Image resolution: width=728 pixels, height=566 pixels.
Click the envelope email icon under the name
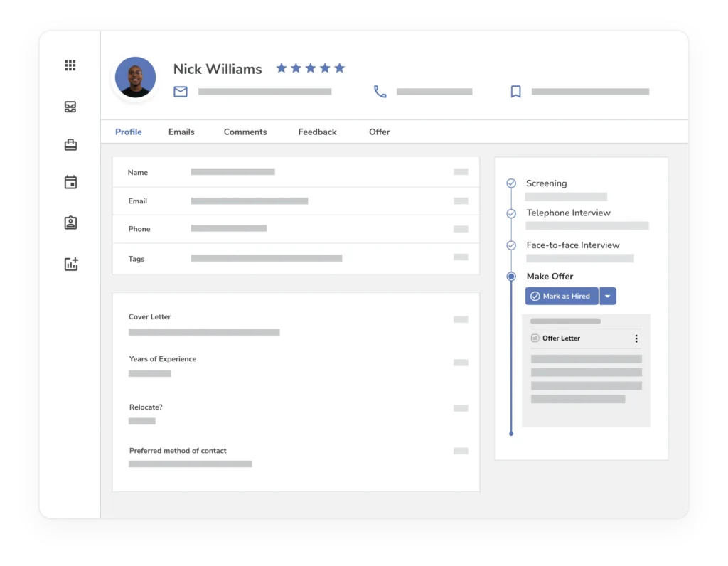[x=181, y=92]
